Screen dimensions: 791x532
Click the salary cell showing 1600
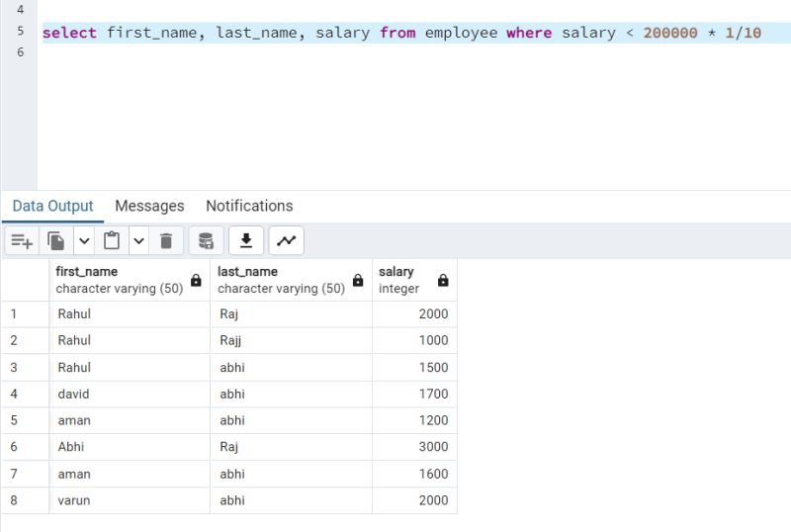pyautogui.click(x=414, y=474)
